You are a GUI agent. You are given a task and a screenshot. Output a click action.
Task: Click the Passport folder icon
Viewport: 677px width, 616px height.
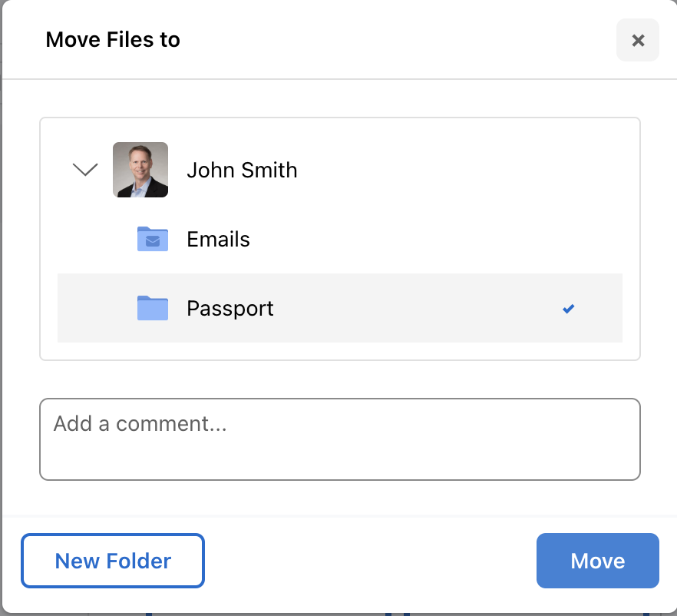pos(153,308)
